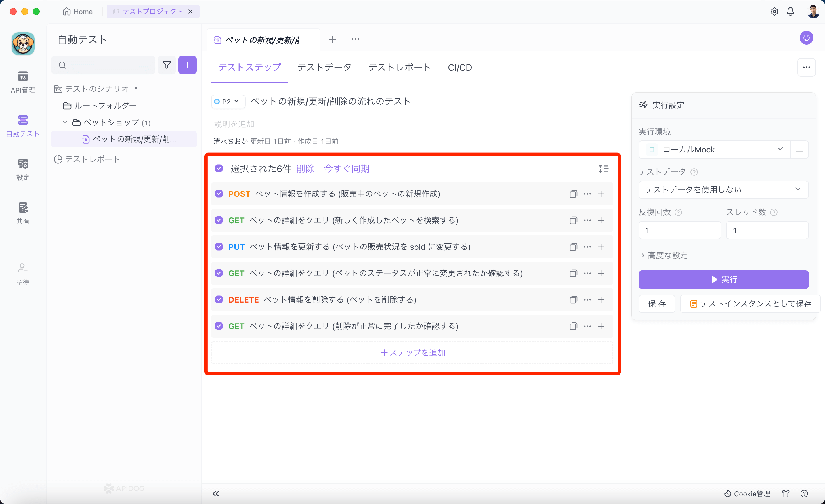This screenshot has width=825, height=504.
Task: Open 招待 invite members
Action: (x=23, y=274)
